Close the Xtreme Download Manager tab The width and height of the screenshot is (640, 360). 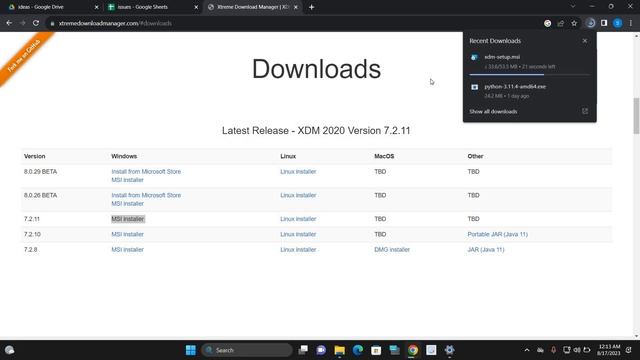click(x=296, y=7)
